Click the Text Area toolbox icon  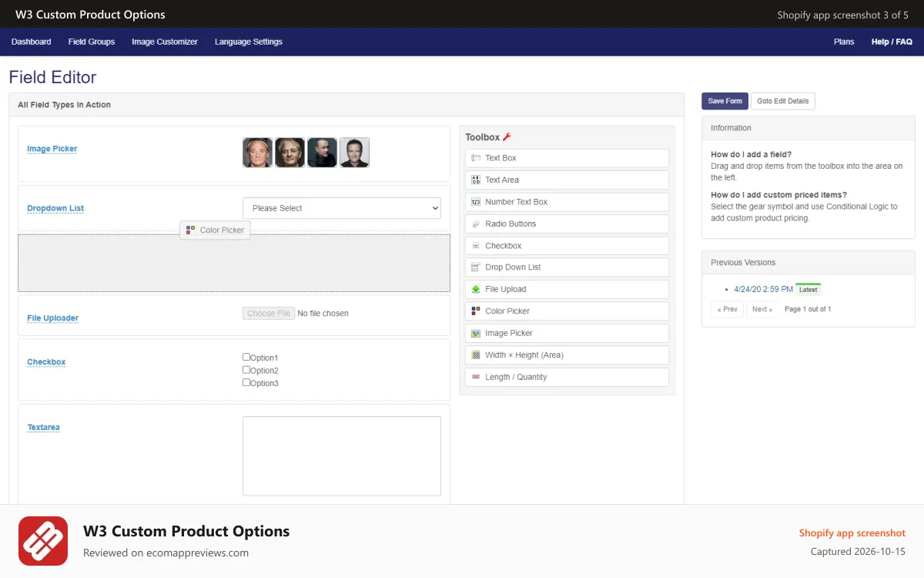coord(476,180)
